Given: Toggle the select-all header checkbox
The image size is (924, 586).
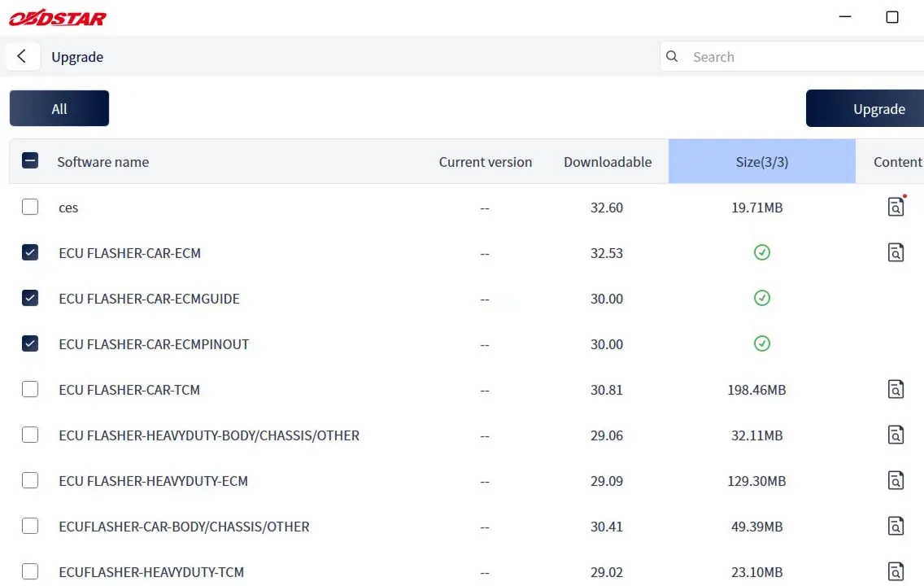Looking at the screenshot, I should coord(30,160).
